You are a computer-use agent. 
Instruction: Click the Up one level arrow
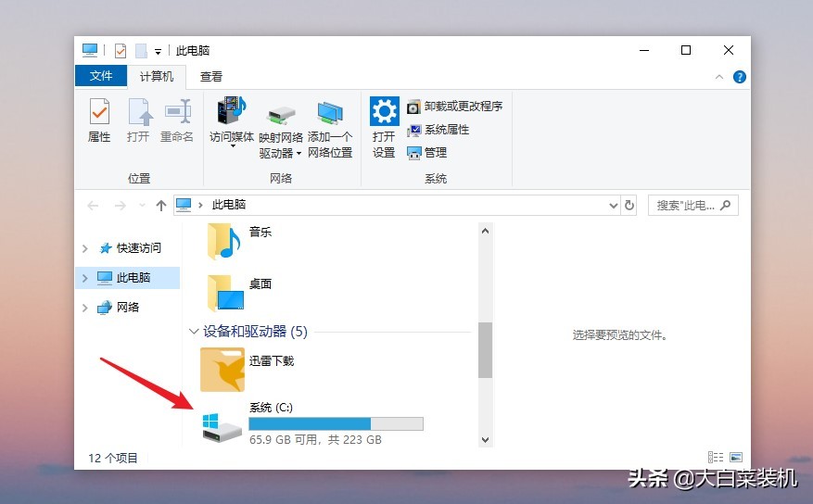click(160, 206)
